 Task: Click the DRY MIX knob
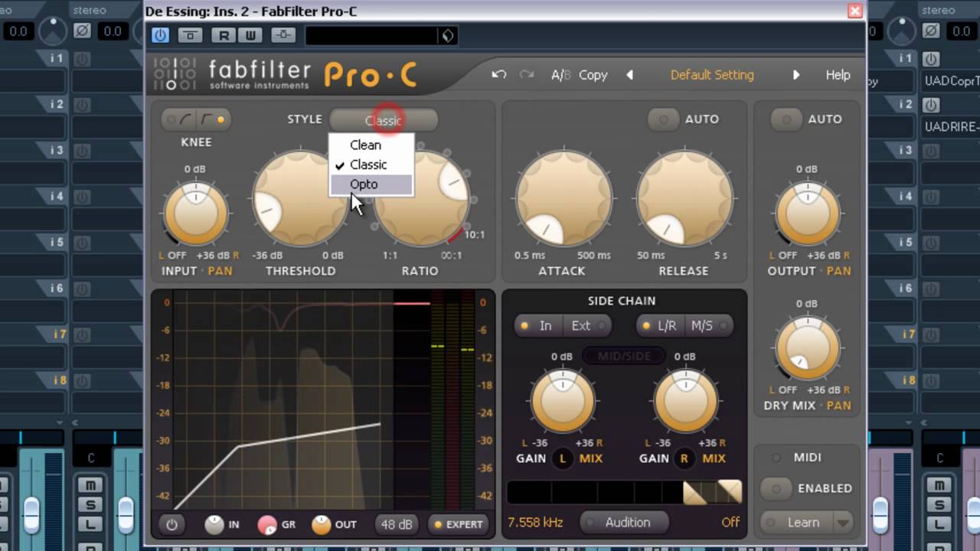808,348
